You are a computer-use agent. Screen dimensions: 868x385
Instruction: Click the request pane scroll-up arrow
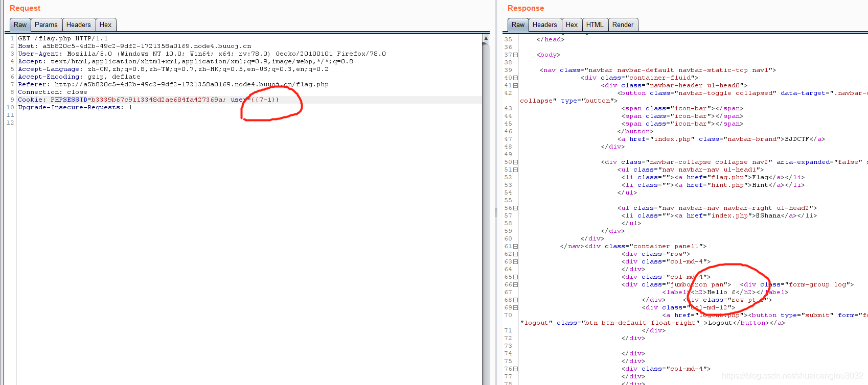coord(486,38)
